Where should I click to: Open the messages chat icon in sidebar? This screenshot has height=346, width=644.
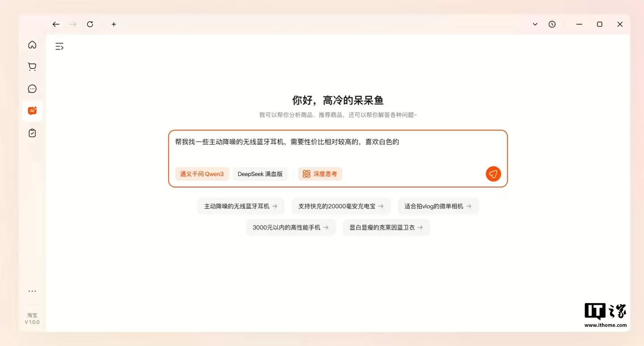point(32,89)
